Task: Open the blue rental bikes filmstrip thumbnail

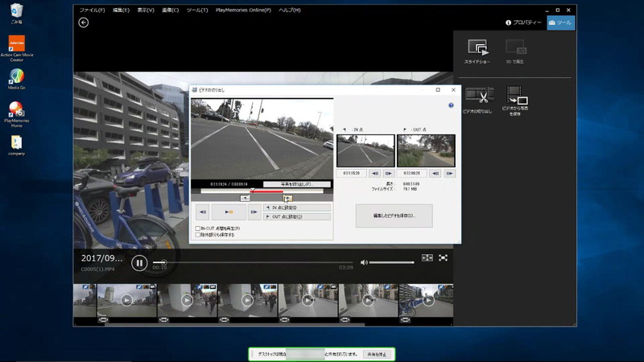Action: tap(426, 300)
